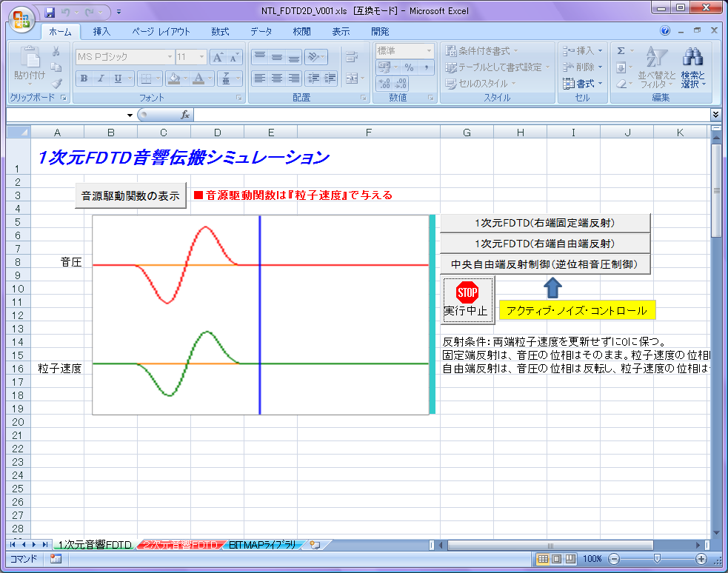Switch to Page Layout view in status bar

point(556,559)
